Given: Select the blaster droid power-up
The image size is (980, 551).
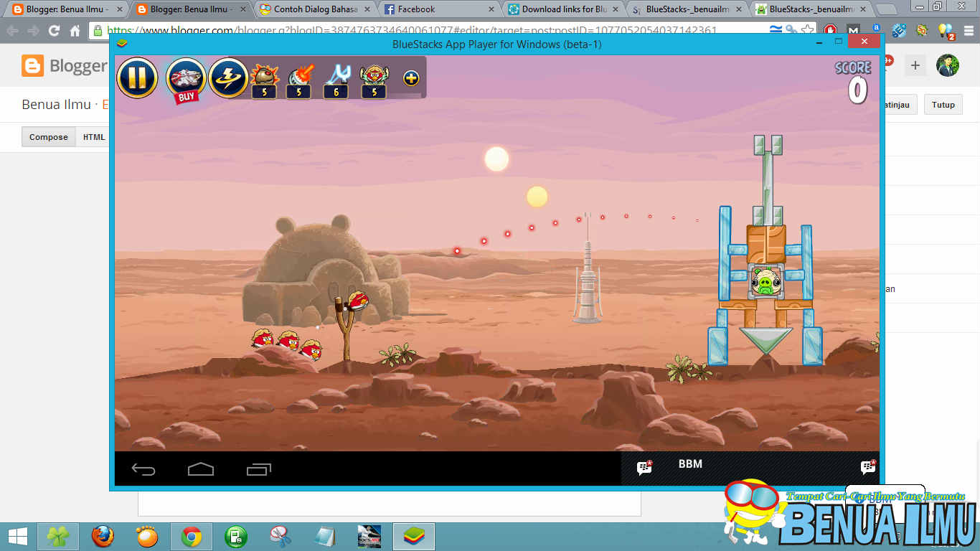Looking at the screenshot, I should coord(298,80).
